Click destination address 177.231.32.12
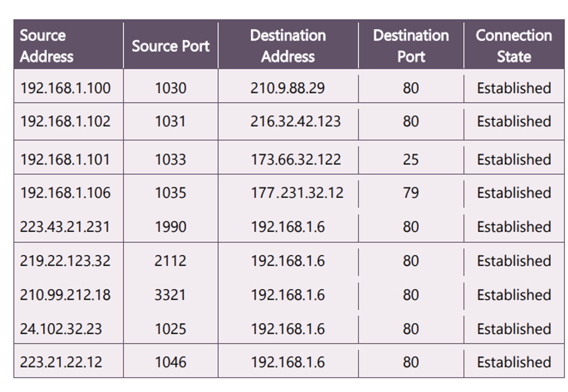Viewport: 568px width, 392px height. click(297, 193)
